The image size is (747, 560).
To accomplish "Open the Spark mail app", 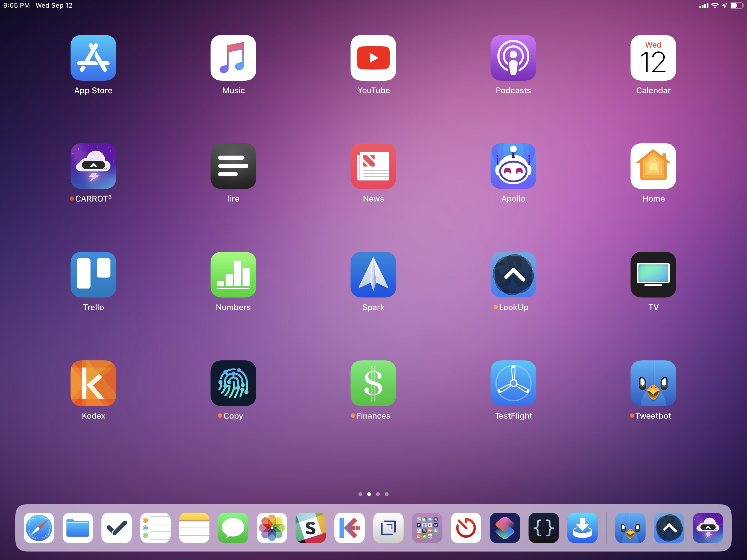I will tap(373, 275).
